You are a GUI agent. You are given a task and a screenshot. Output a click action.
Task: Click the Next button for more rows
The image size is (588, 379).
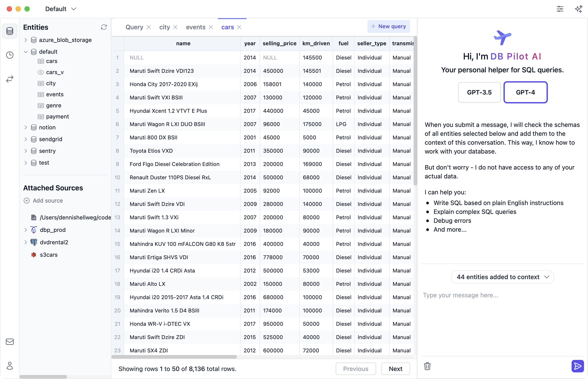click(x=395, y=369)
